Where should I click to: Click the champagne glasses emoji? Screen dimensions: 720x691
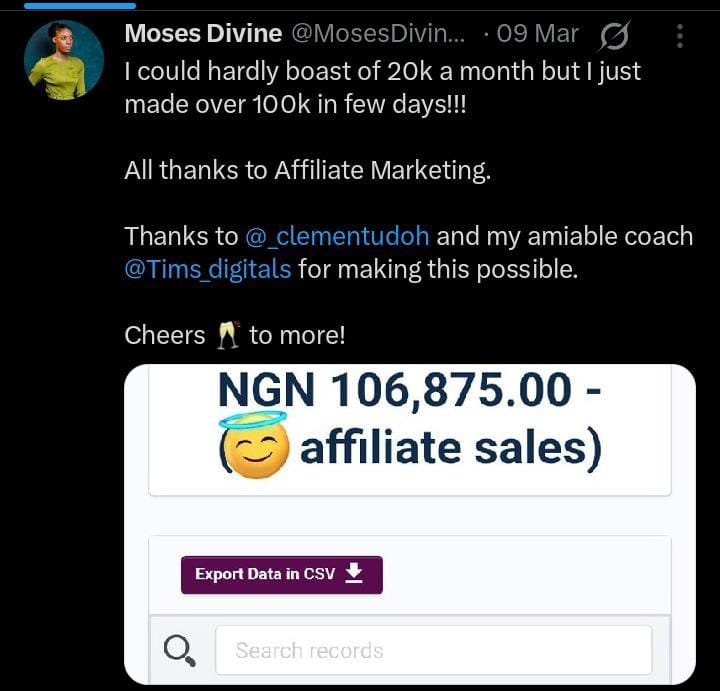pos(229,336)
